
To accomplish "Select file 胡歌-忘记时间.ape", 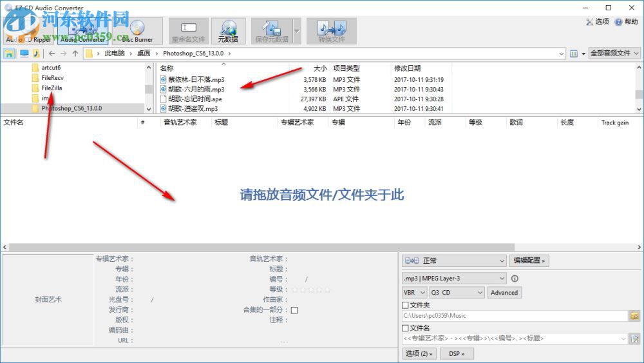I will (194, 99).
